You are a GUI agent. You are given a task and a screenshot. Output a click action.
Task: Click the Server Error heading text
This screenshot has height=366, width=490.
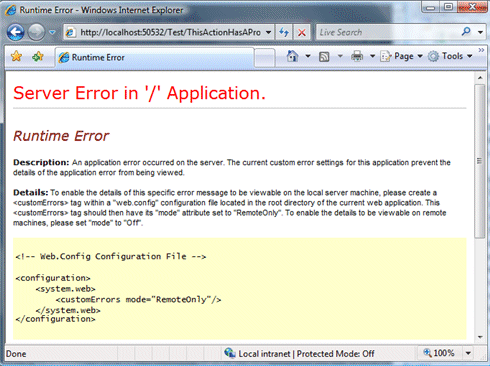[139, 93]
